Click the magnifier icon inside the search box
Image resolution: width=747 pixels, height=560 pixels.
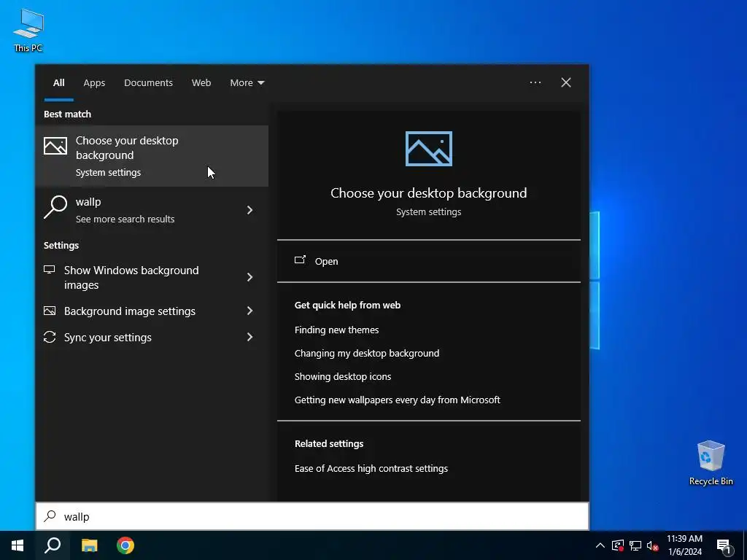50,516
